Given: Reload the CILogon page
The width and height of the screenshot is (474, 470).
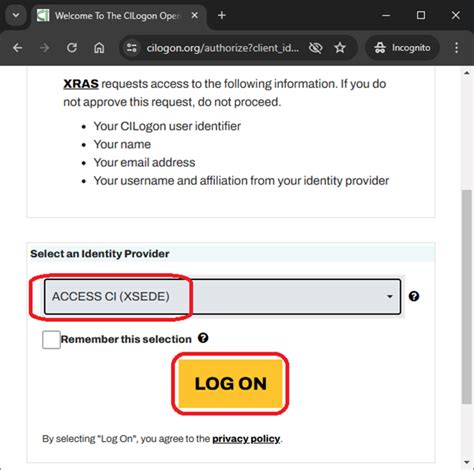Looking at the screenshot, I should [72, 48].
